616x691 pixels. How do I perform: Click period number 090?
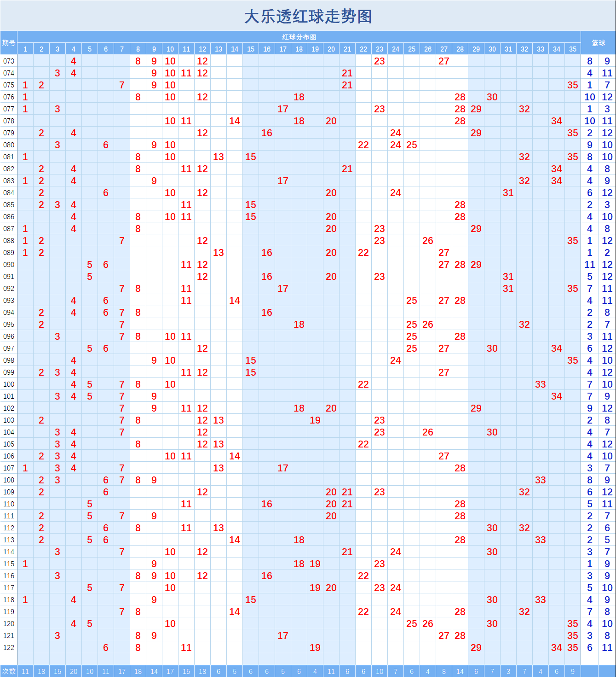coord(9,265)
